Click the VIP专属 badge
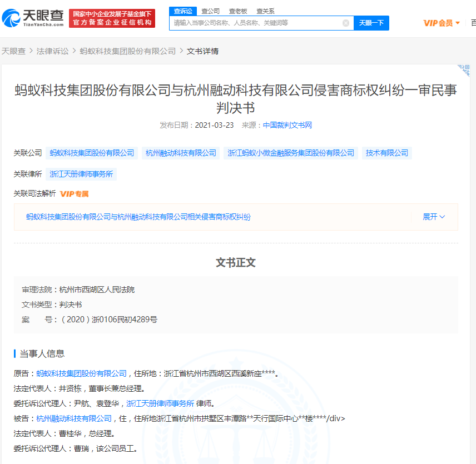 [74, 194]
